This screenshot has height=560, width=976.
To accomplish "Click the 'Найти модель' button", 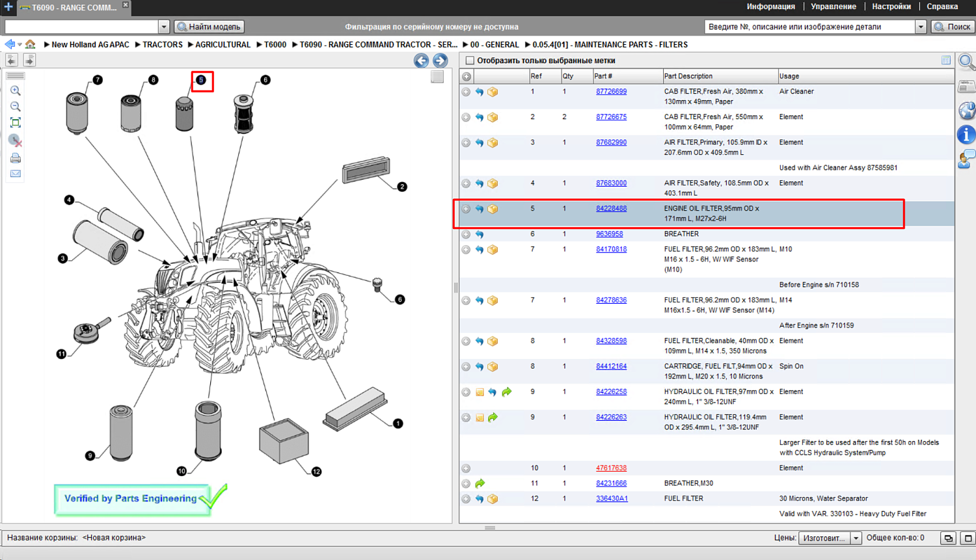I will point(210,27).
